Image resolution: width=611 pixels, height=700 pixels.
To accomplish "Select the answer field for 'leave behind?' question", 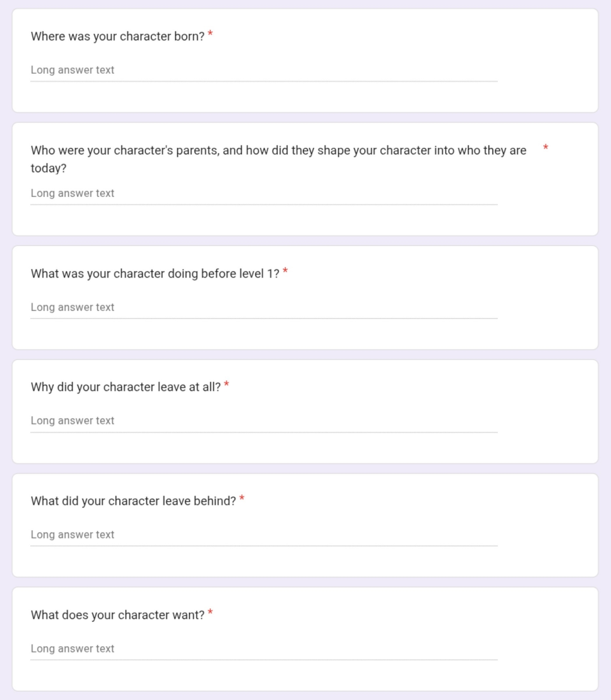I will click(264, 535).
